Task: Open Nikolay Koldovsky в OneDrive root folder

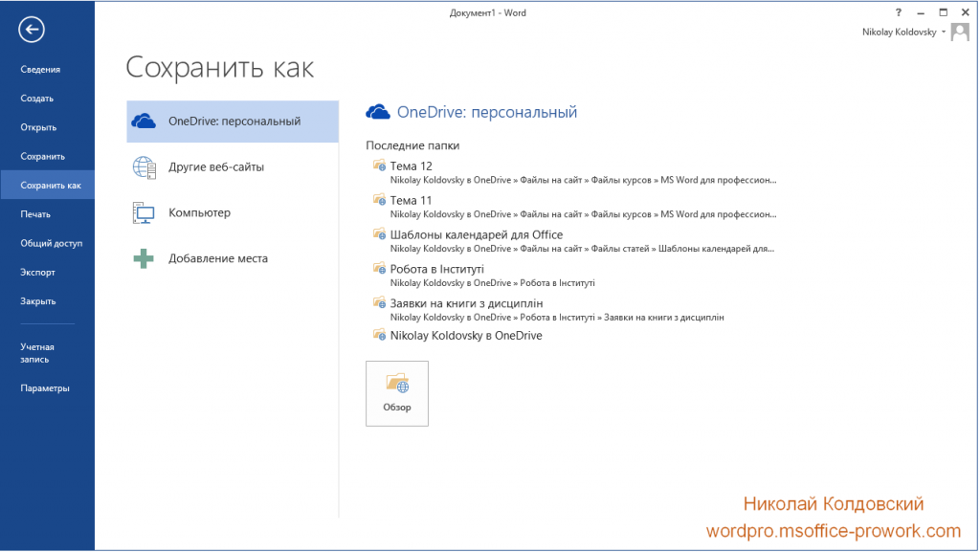Action: 465,336
